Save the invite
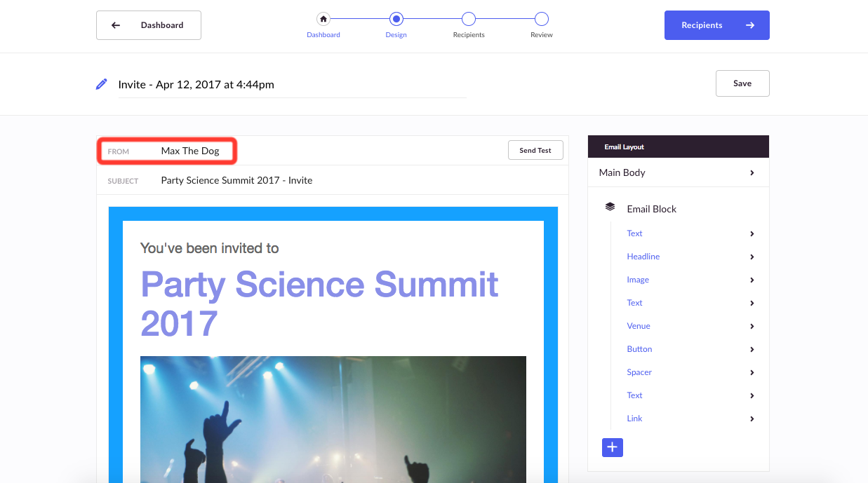 [x=742, y=83]
